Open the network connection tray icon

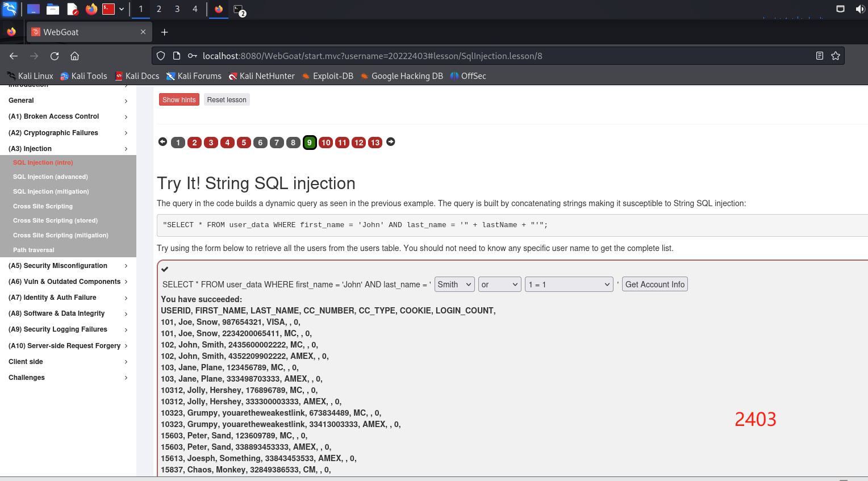pyautogui.click(x=840, y=9)
